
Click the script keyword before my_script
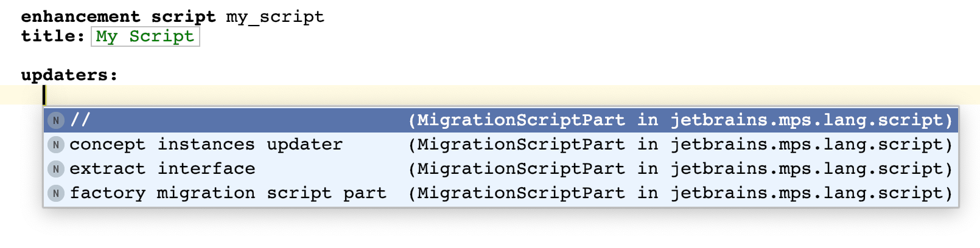tap(183, 17)
